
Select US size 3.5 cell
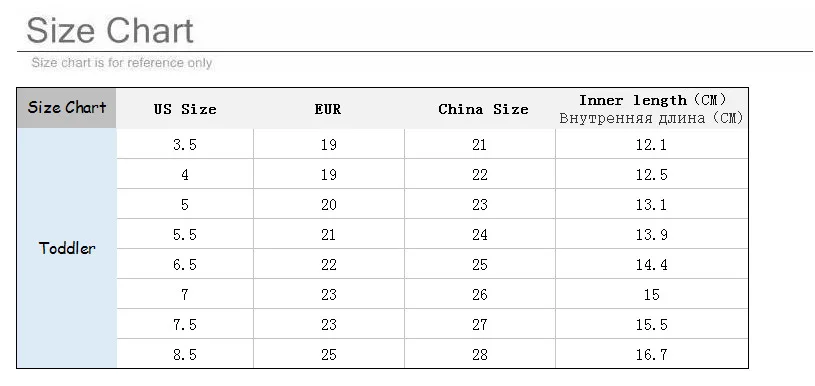[185, 144]
